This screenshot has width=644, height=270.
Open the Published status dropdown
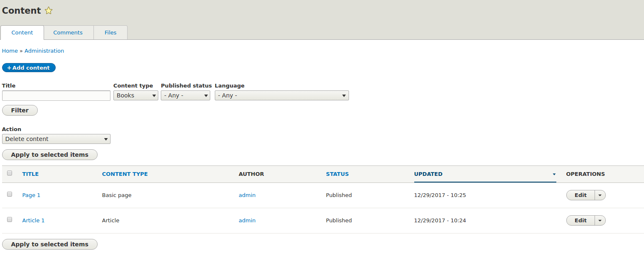pos(185,95)
